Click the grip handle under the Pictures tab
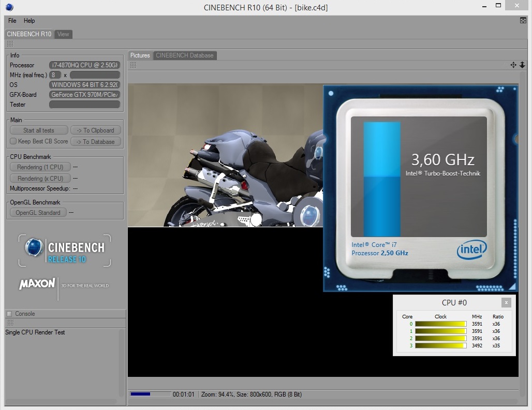This screenshot has width=532, height=410. point(134,65)
